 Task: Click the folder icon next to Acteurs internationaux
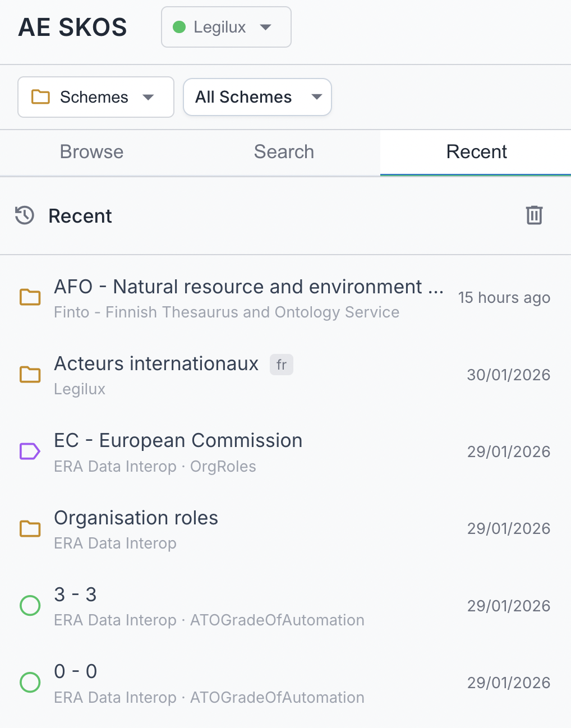[30, 374]
